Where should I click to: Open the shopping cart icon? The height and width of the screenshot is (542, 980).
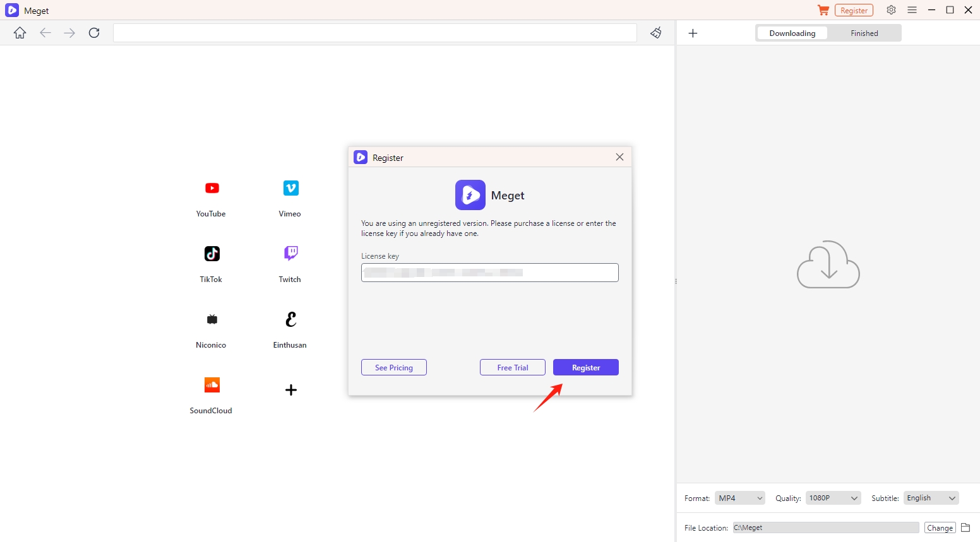click(x=823, y=10)
